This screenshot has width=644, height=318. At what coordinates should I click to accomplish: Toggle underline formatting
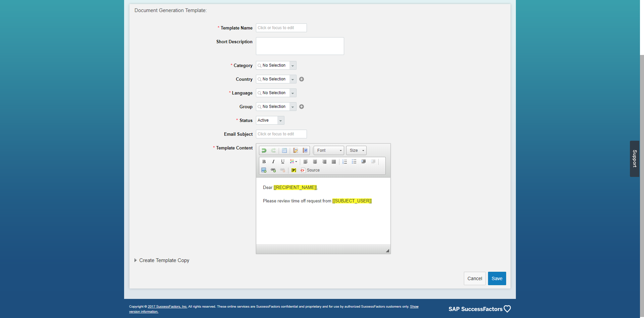tap(283, 162)
